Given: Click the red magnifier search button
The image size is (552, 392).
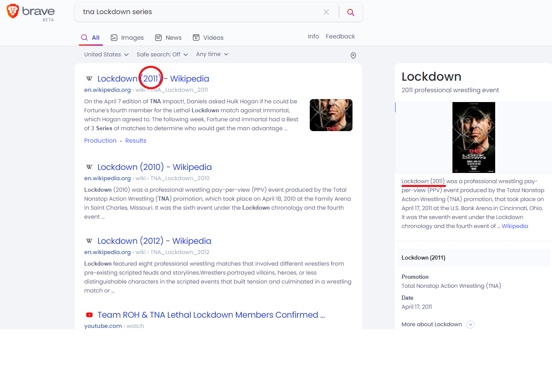Looking at the screenshot, I should tap(351, 12).
